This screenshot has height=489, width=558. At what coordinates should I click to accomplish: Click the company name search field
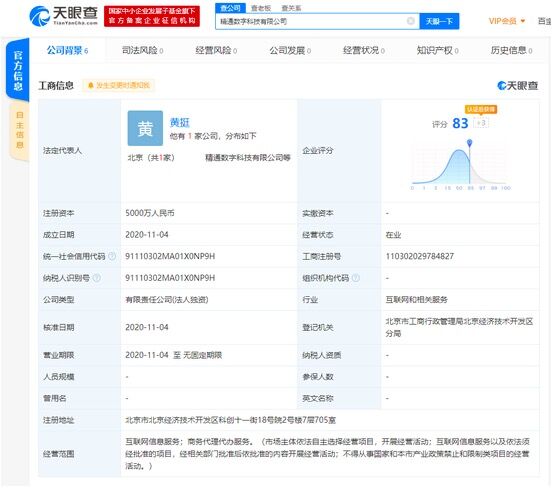[310, 21]
